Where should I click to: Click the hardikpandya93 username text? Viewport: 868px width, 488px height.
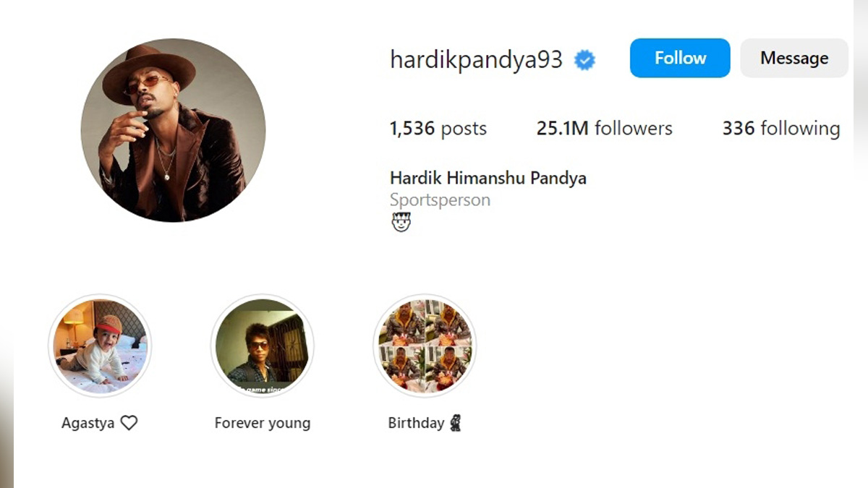coord(476,60)
